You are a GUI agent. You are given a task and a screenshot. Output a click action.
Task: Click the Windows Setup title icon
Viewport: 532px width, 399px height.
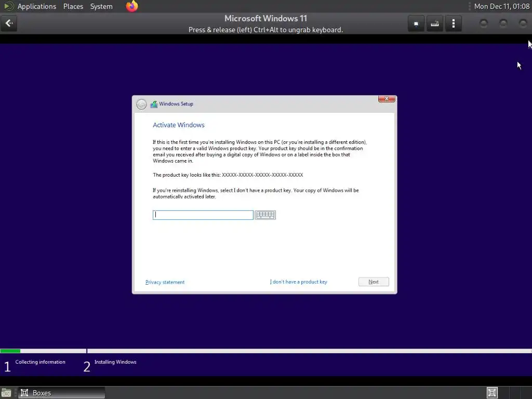pyautogui.click(x=154, y=104)
